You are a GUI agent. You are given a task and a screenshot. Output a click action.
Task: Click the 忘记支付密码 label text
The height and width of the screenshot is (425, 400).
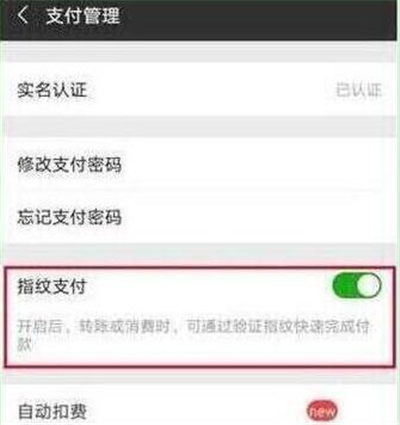tap(69, 217)
